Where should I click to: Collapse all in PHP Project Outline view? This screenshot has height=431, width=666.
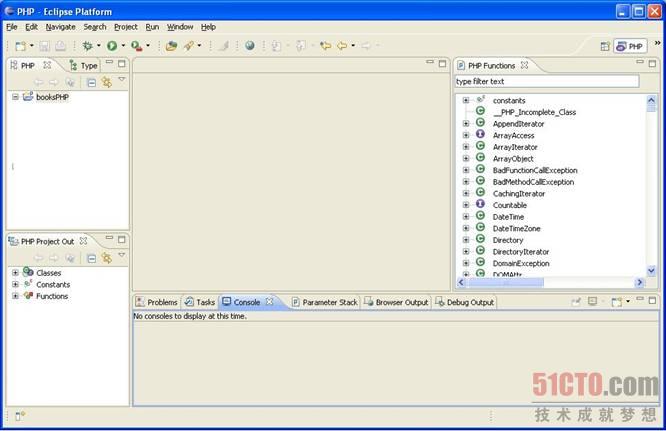pyautogui.click(x=91, y=258)
